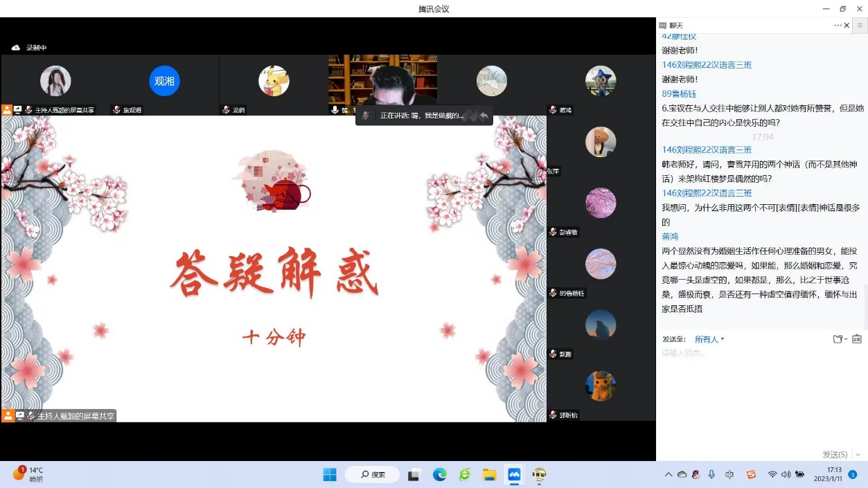Screen dimensions: 868x488
Task: Open Microsoft Edge from the taskbar
Action: pyautogui.click(x=439, y=474)
